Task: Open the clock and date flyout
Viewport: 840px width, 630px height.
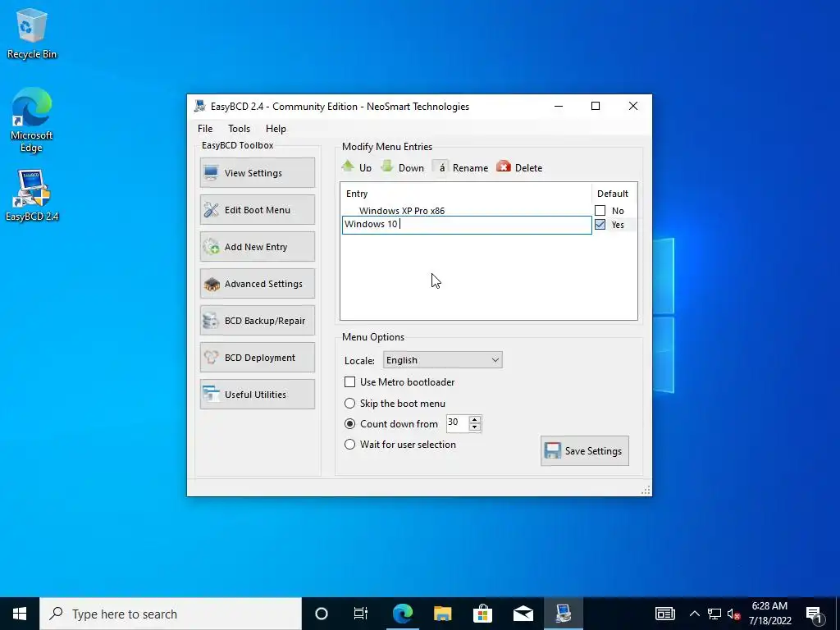Action: (x=769, y=614)
